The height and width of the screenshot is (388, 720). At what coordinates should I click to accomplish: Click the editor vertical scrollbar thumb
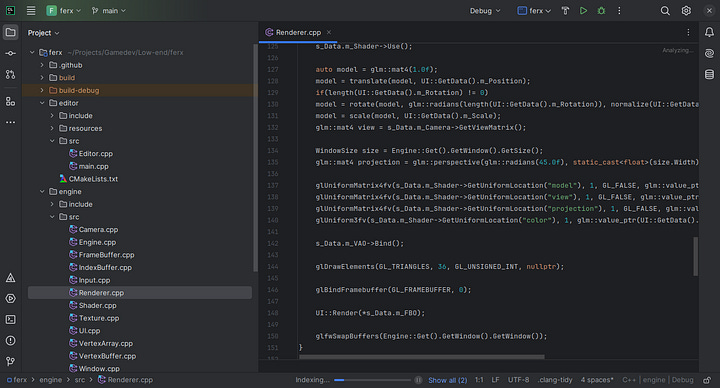tap(696, 256)
